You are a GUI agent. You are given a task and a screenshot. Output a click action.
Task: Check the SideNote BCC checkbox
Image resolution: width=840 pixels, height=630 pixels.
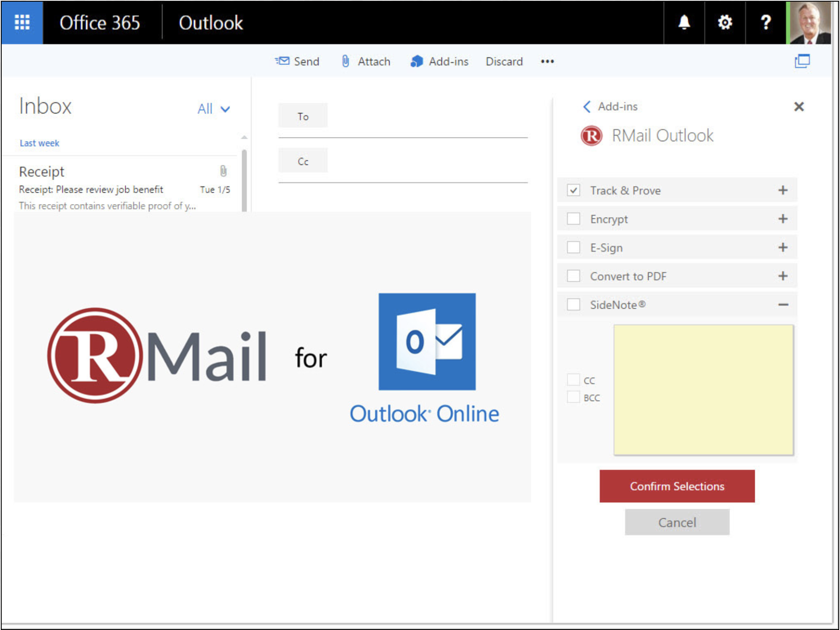573,397
